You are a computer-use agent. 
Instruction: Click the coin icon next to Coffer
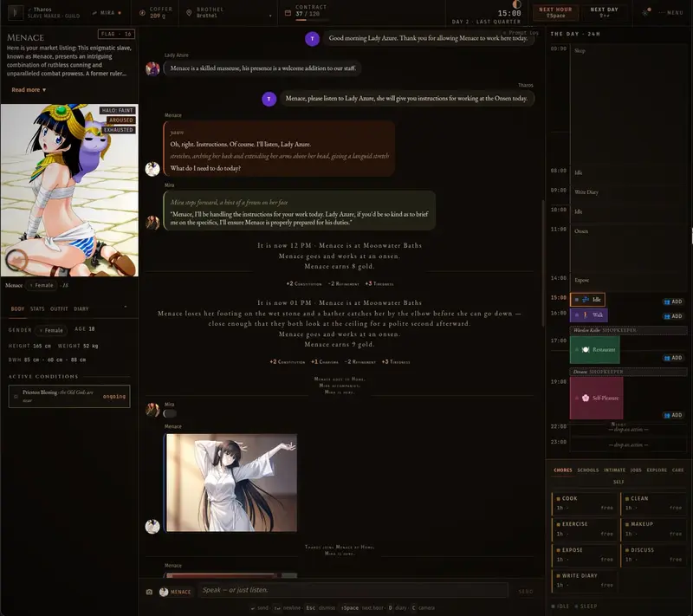click(142, 13)
